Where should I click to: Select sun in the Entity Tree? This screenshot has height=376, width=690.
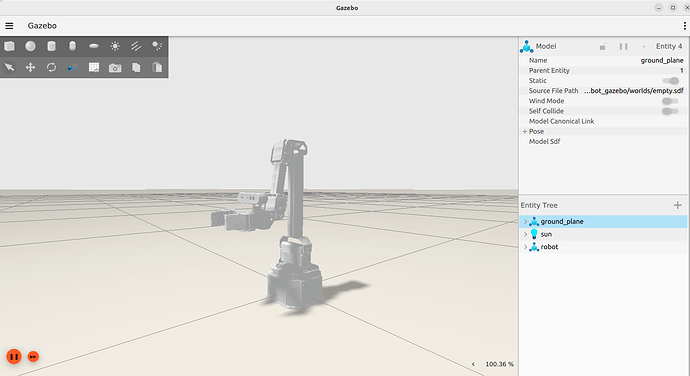point(546,234)
